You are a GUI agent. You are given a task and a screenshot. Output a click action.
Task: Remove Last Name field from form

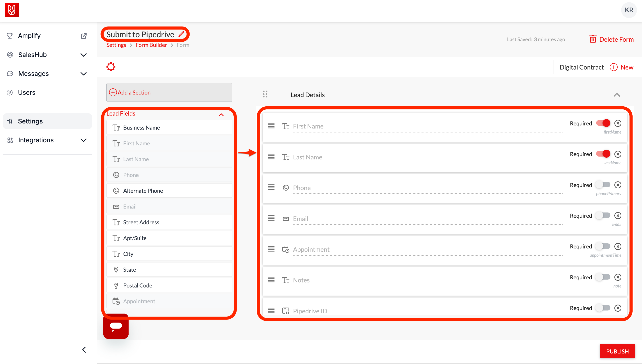pos(618,154)
